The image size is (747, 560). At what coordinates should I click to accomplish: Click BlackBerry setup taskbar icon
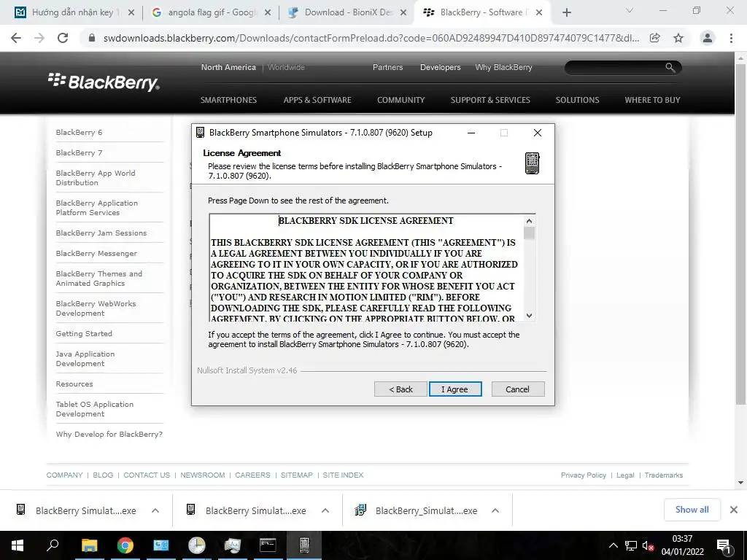(304, 545)
